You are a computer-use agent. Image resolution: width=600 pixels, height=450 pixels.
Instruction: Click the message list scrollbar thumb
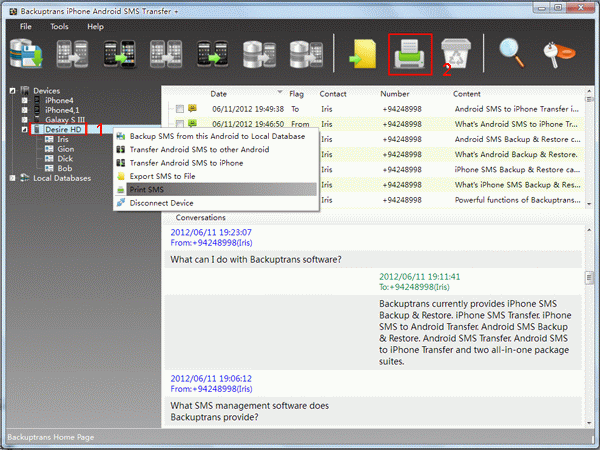click(589, 99)
